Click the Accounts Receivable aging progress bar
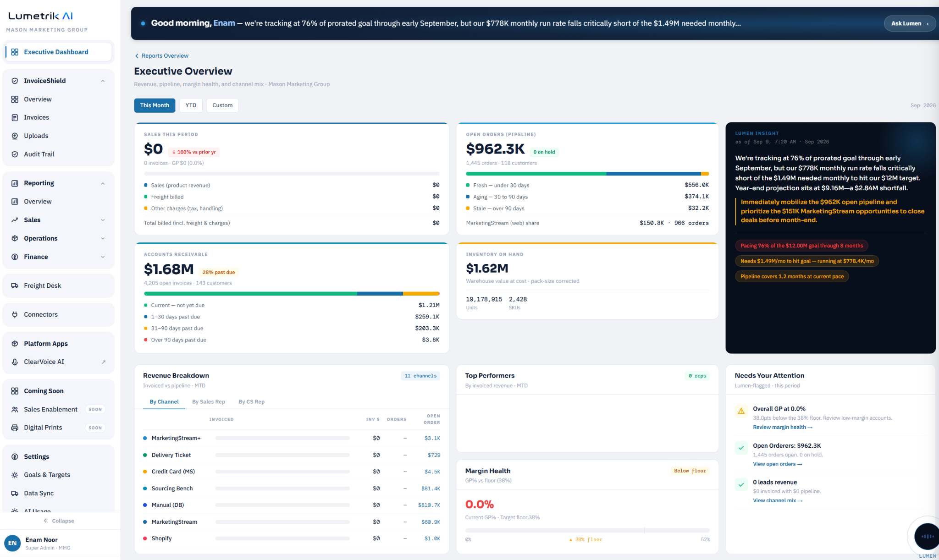The height and width of the screenshot is (560, 939). (292, 294)
